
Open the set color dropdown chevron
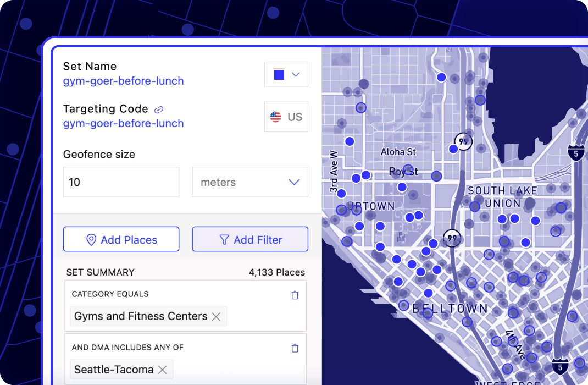296,74
